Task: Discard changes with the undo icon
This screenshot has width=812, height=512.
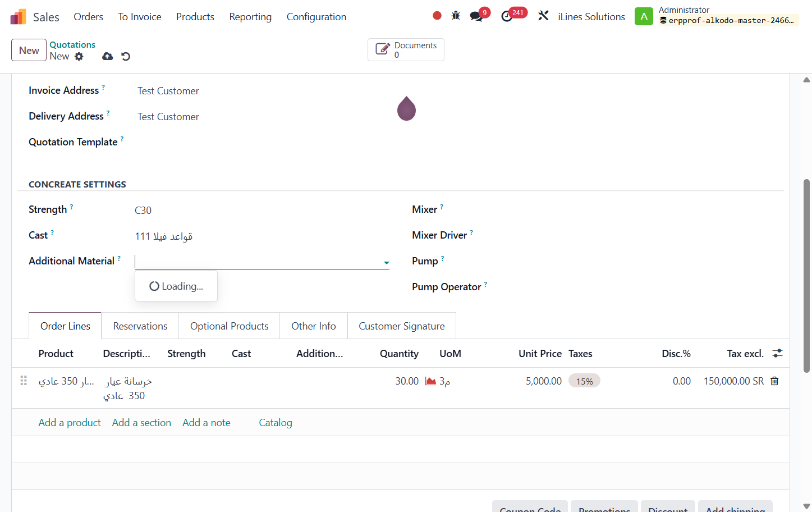Action: pos(126,56)
